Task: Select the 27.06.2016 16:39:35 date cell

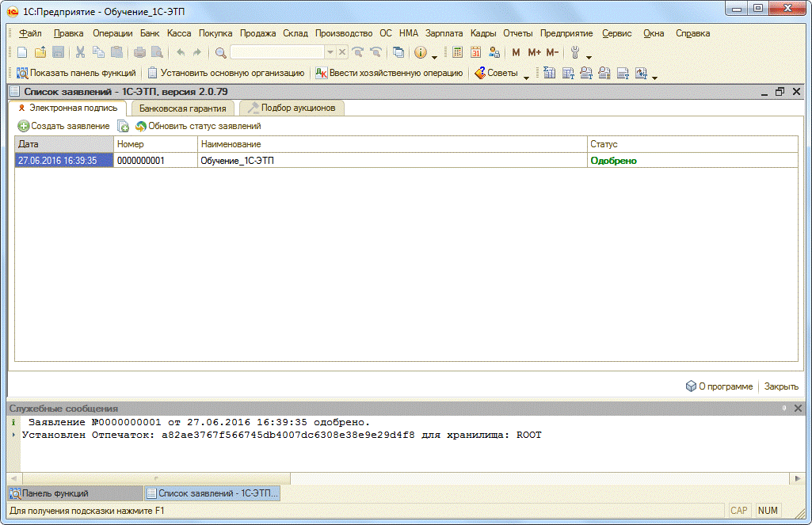Action: click(x=64, y=161)
